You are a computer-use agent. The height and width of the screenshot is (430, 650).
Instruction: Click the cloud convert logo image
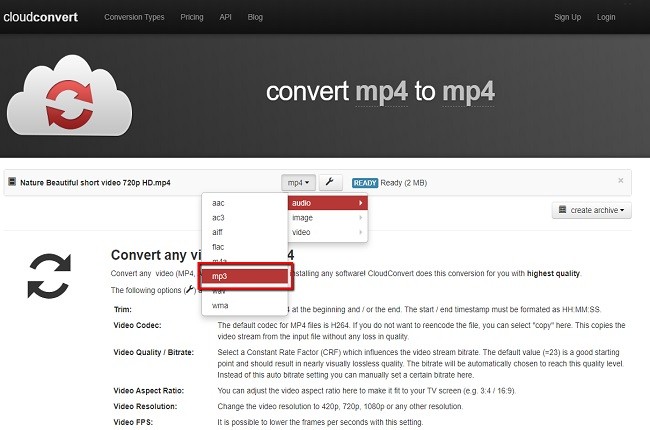pyautogui.click(x=70, y=95)
